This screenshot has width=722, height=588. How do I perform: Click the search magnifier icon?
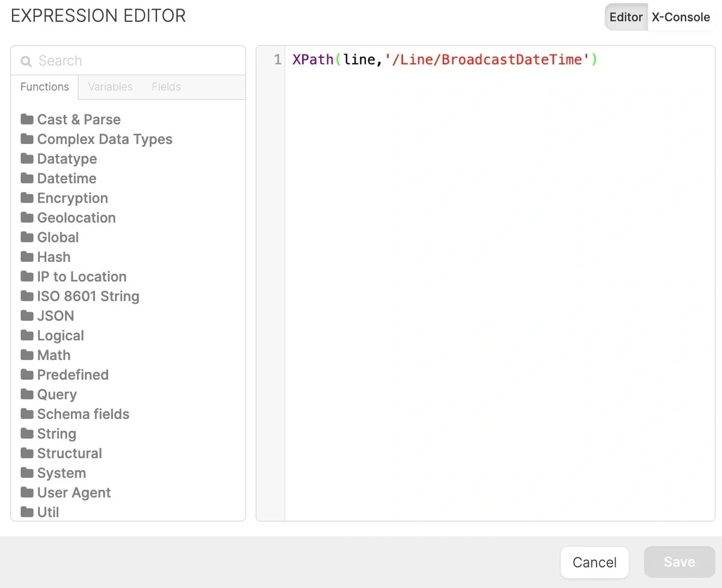click(x=26, y=61)
